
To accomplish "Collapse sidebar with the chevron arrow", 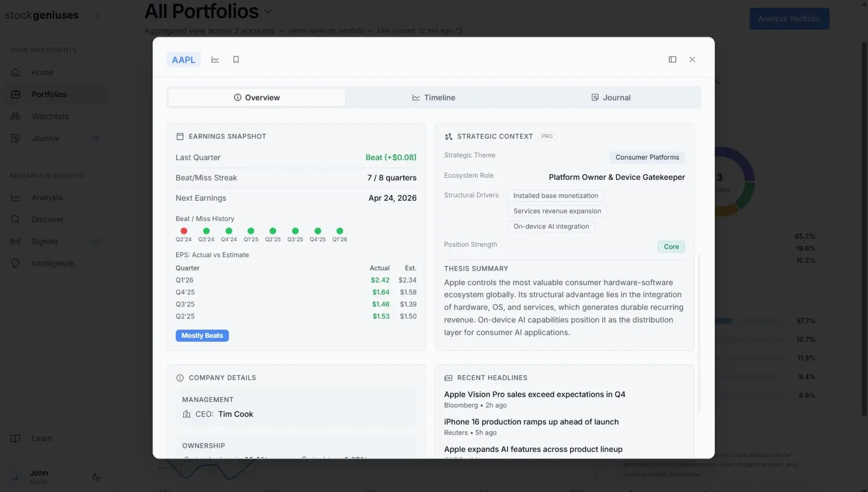I will click(98, 16).
